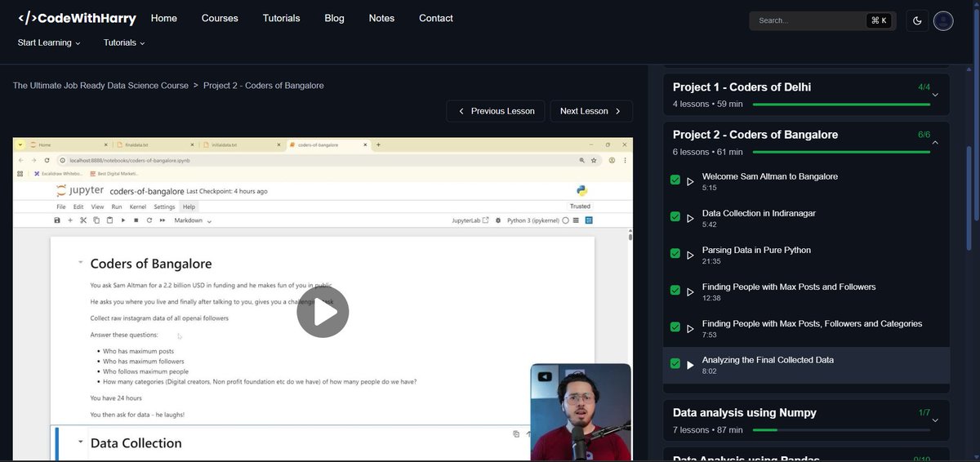This screenshot has width=980, height=462.
Task: Click play icon beside the 7:53 lesson
Action: pyautogui.click(x=690, y=329)
